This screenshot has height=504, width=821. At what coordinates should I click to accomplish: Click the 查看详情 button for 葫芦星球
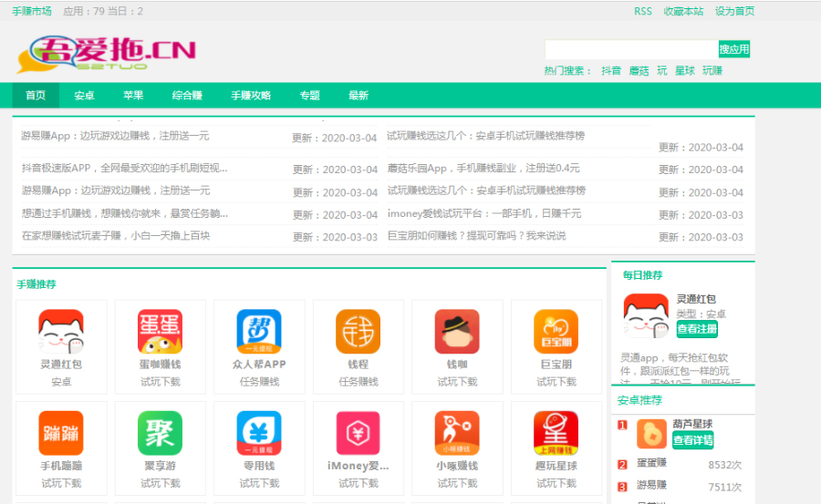coord(692,440)
